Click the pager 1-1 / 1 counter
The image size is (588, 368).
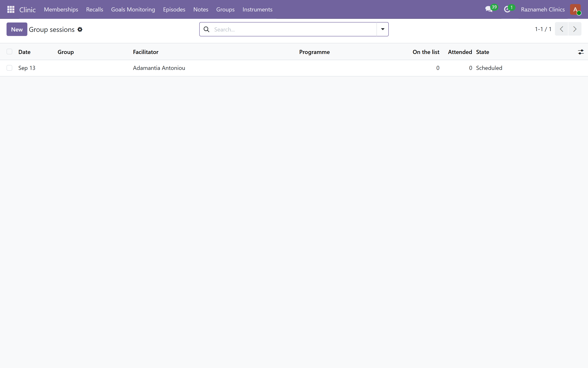click(543, 29)
